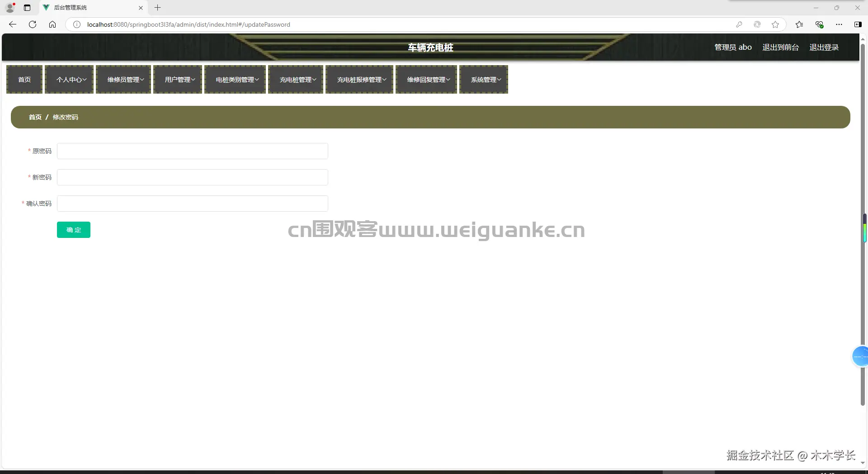Image resolution: width=868 pixels, height=474 pixels.
Task: Expand the 充电桩报修管理 dropdown menu
Action: click(x=359, y=80)
